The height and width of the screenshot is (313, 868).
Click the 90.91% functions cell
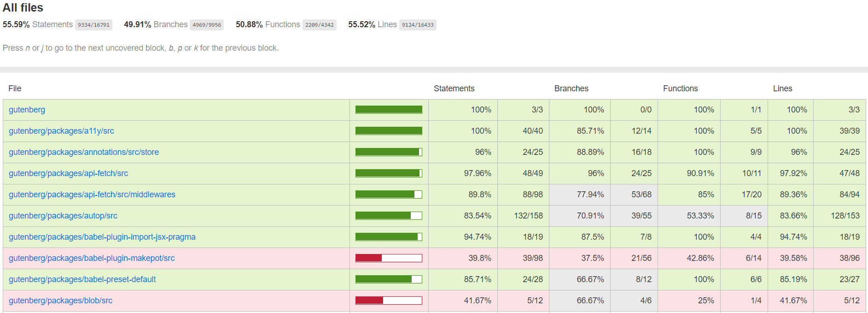pos(689,173)
